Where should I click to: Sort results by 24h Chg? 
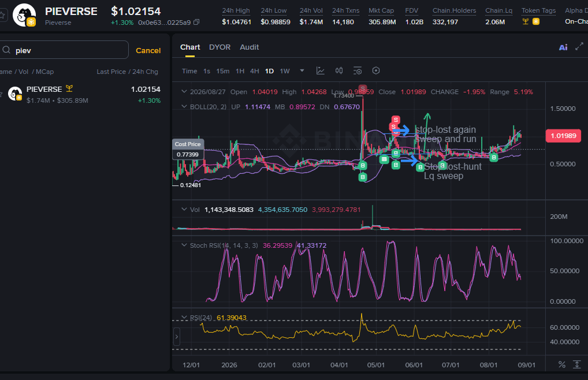[145, 72]
